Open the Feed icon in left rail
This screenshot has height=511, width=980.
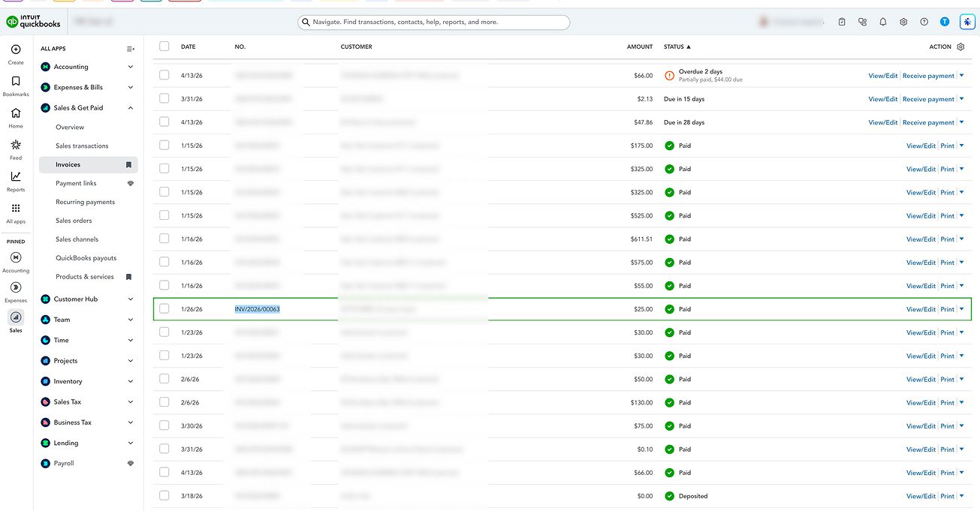[16, 145]
